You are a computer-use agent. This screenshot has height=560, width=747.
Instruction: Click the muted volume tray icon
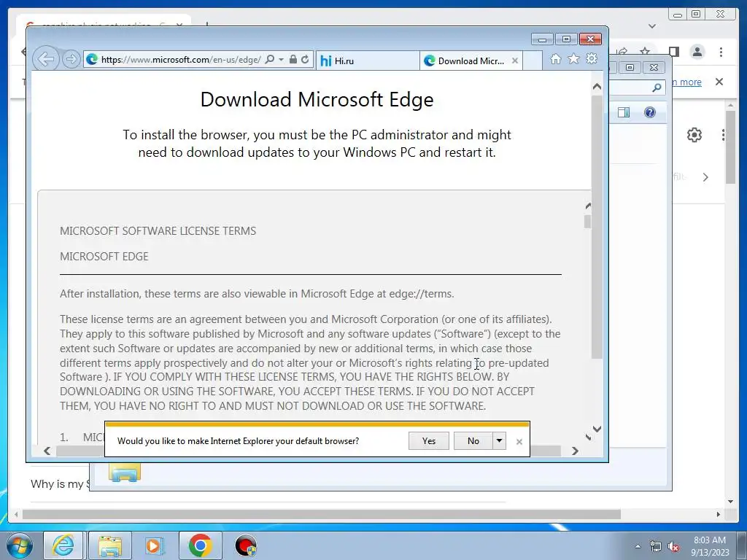(x=673, y=547)
